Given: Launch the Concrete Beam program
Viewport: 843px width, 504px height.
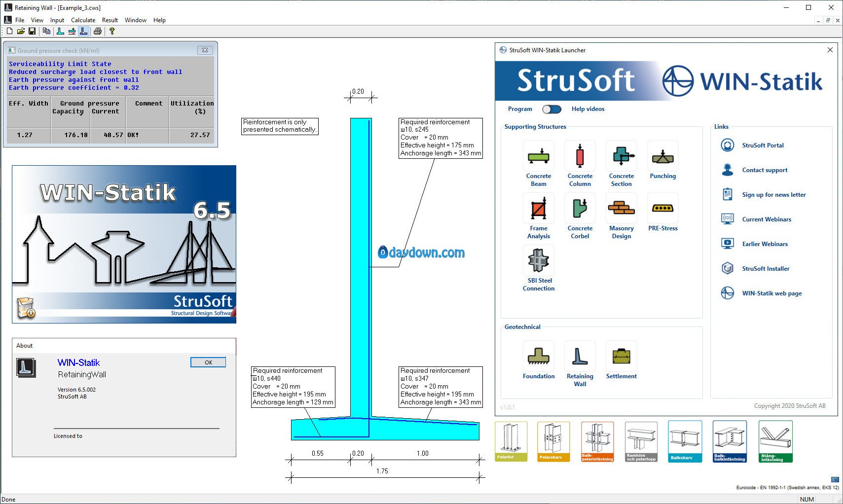Looking at the screenshot, I should pyautogui.click(x=539, y=164).
